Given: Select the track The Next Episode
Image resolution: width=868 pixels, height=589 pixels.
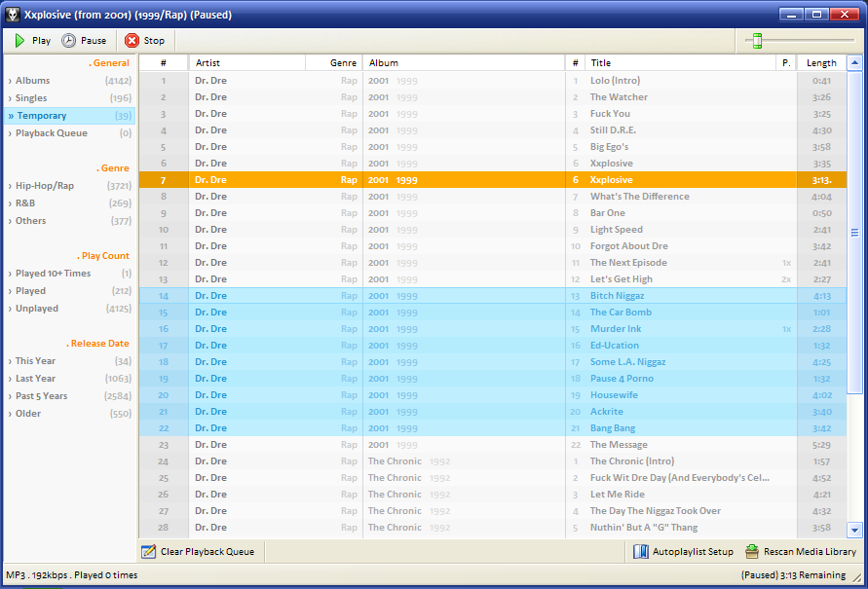Looking at the screenshot, I should tap(493, 263).
